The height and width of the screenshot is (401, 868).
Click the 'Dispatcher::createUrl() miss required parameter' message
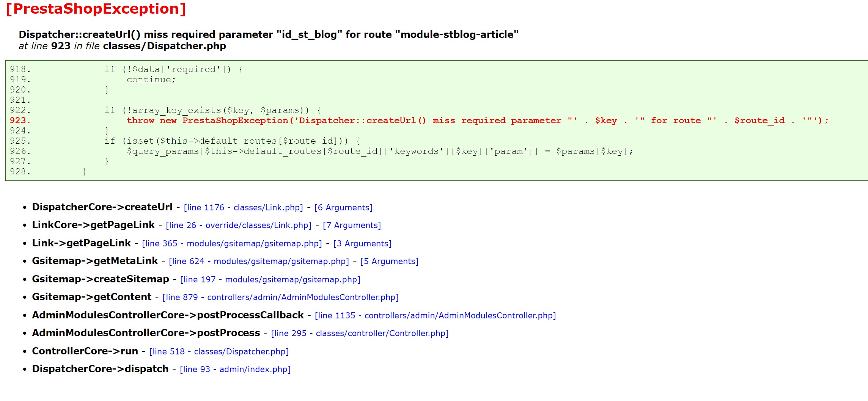point(269,34)
